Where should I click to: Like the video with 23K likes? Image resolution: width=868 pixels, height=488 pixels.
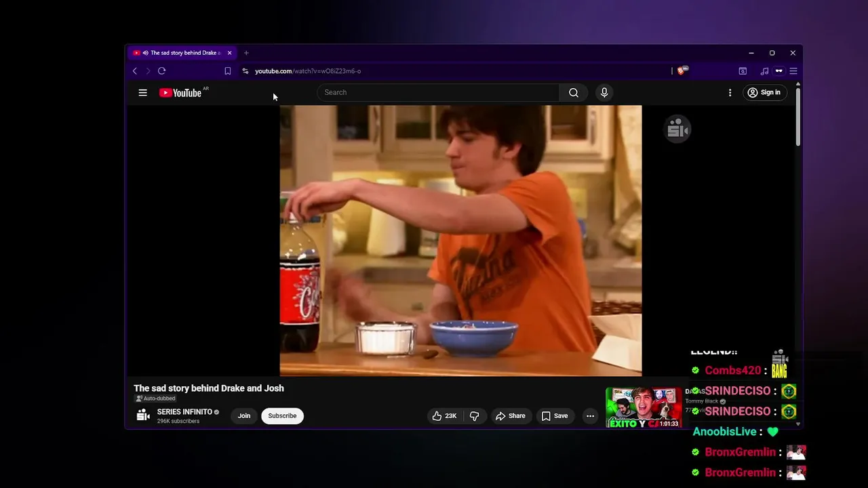[445, 416]
